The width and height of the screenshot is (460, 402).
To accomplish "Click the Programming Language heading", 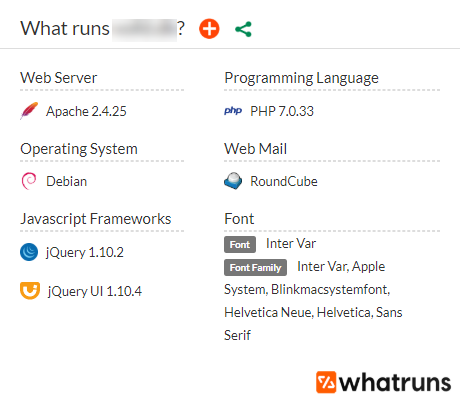I will click(302, 78).
